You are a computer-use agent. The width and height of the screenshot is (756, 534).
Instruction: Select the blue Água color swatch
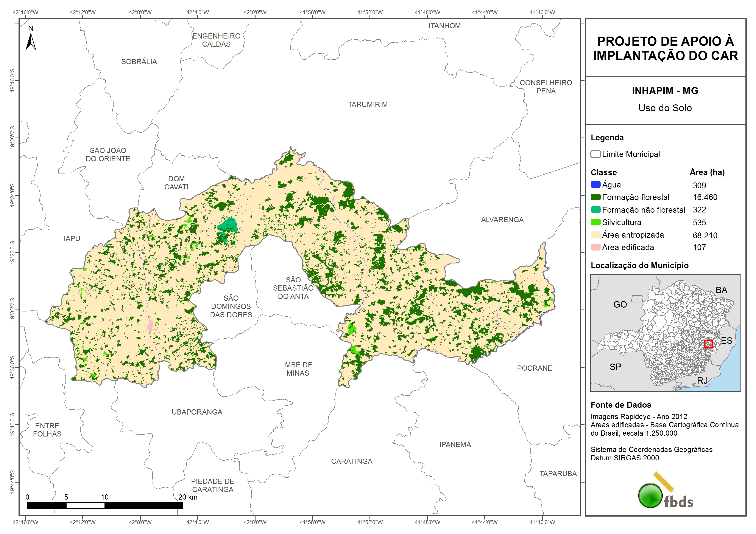point(595,185)
